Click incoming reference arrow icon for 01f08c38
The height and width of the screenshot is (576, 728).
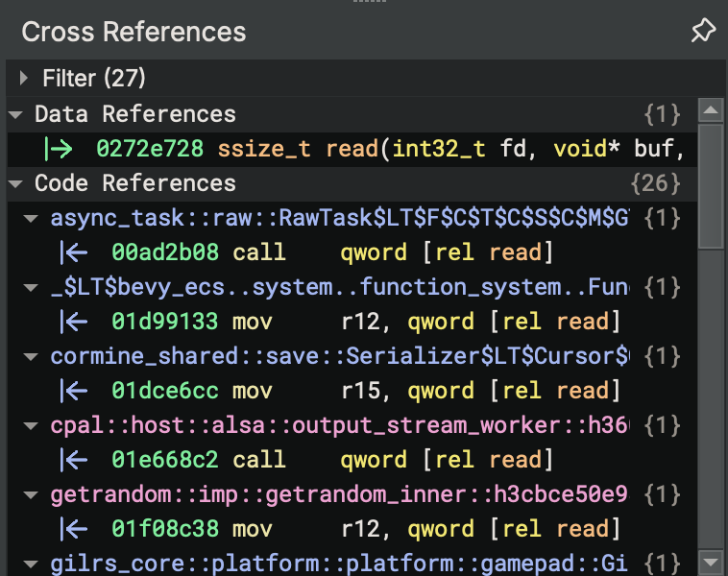(74, 529)
